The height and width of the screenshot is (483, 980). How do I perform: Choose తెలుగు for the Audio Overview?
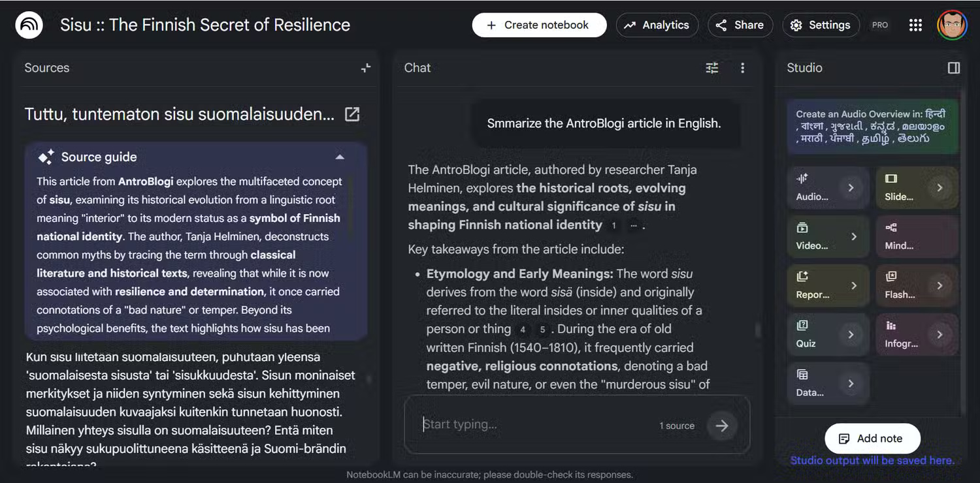(913, 138)
